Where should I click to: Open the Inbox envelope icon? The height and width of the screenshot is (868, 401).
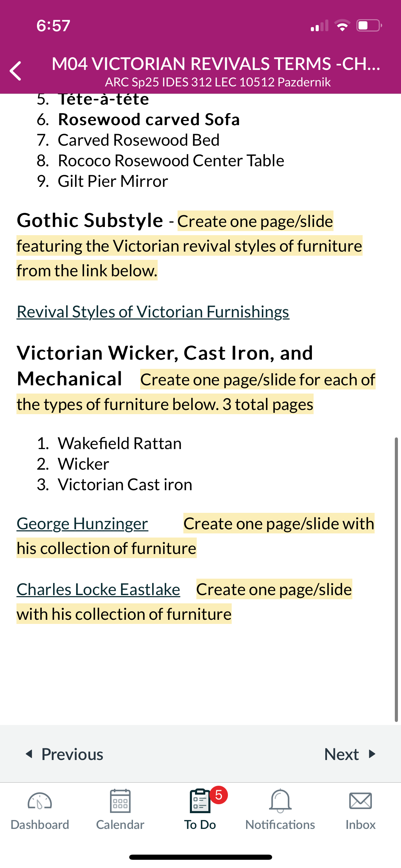pos(360,801)
